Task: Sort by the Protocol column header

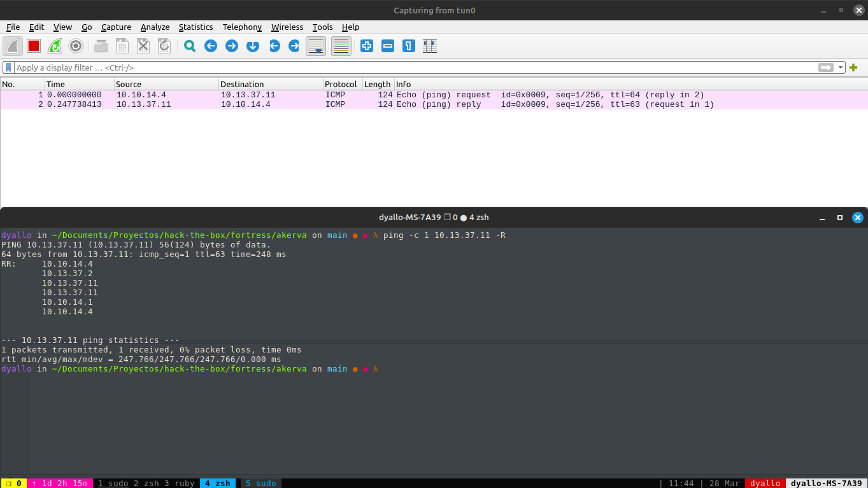Action: point(343,84)
